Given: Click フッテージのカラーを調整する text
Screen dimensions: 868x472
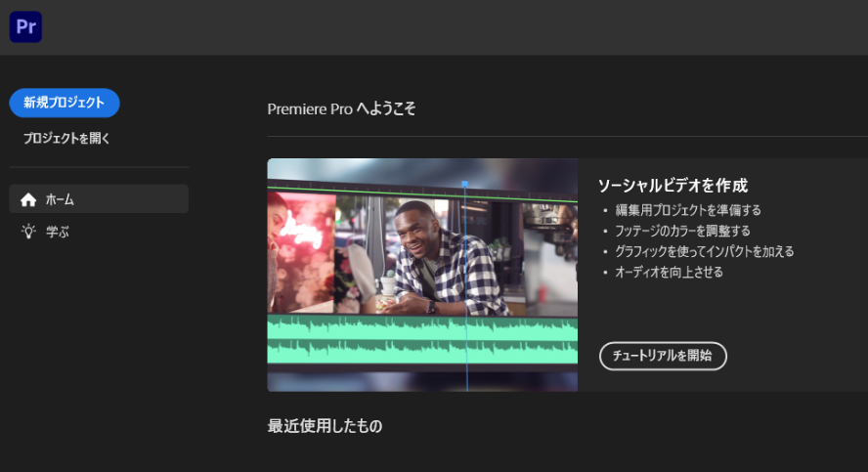Looking at the screenshot, I should coord(682,231).
